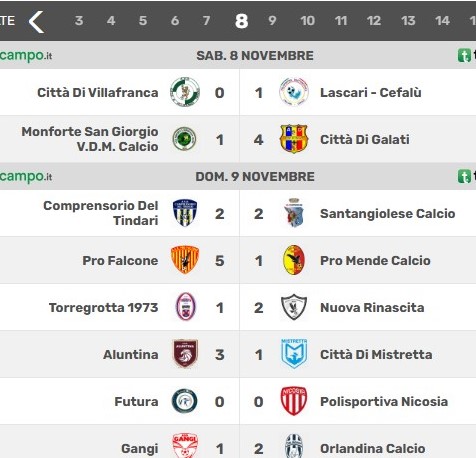Click the Nuova Rinascita shield logo
476x458 pixels.
click(294, 307)
